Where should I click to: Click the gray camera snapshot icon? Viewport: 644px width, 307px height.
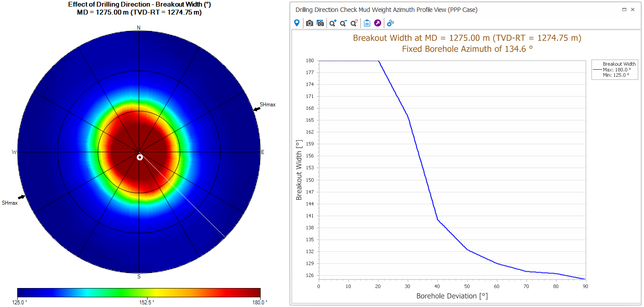click(310, 23)
